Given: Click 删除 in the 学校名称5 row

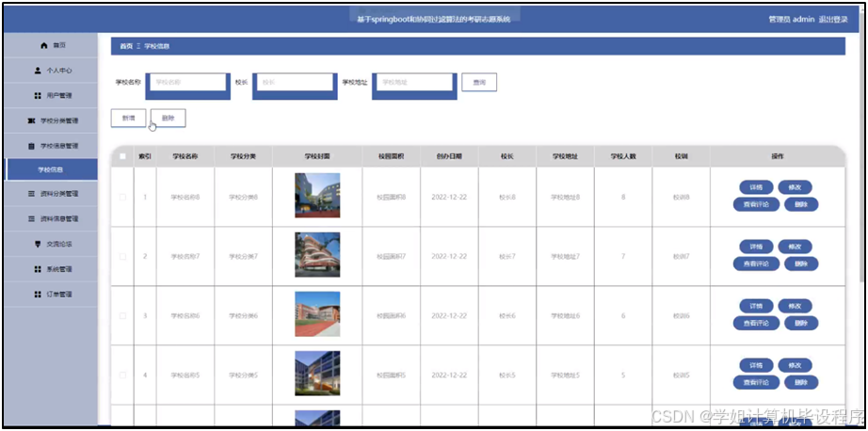Looking at the screenshot, I should pyautogui.click(x=801, y=382).
